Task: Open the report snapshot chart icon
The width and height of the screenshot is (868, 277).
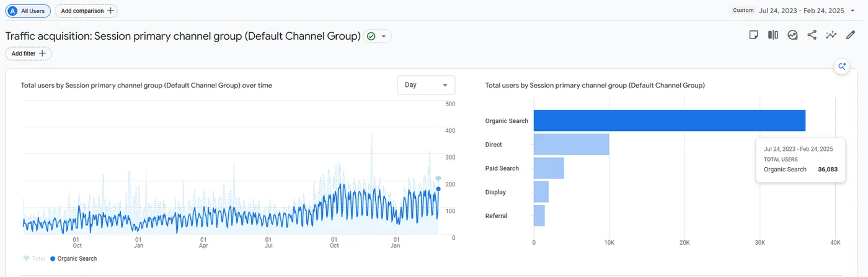Action: click(x=792, y=35)
